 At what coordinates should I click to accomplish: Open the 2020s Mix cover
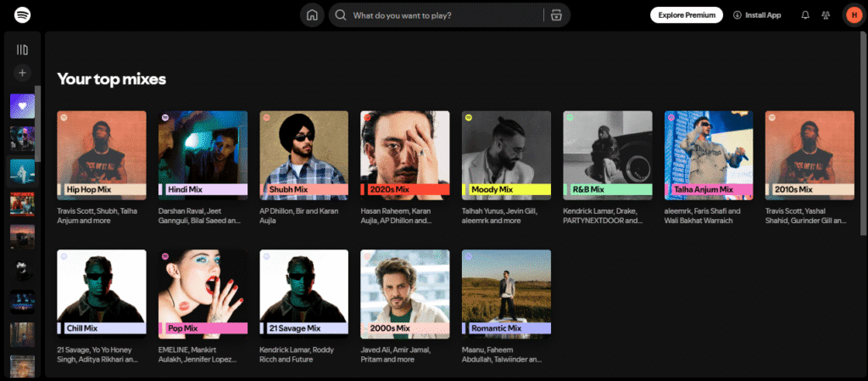405,155
